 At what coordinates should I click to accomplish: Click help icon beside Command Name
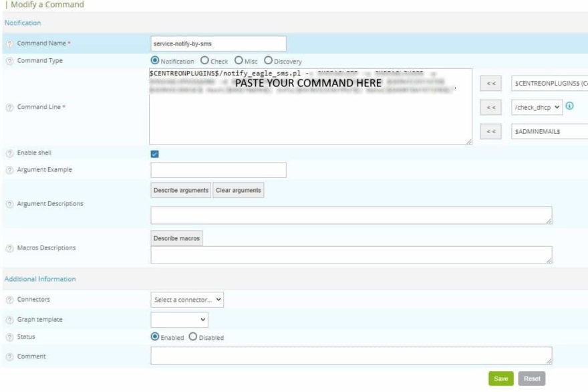10,44
